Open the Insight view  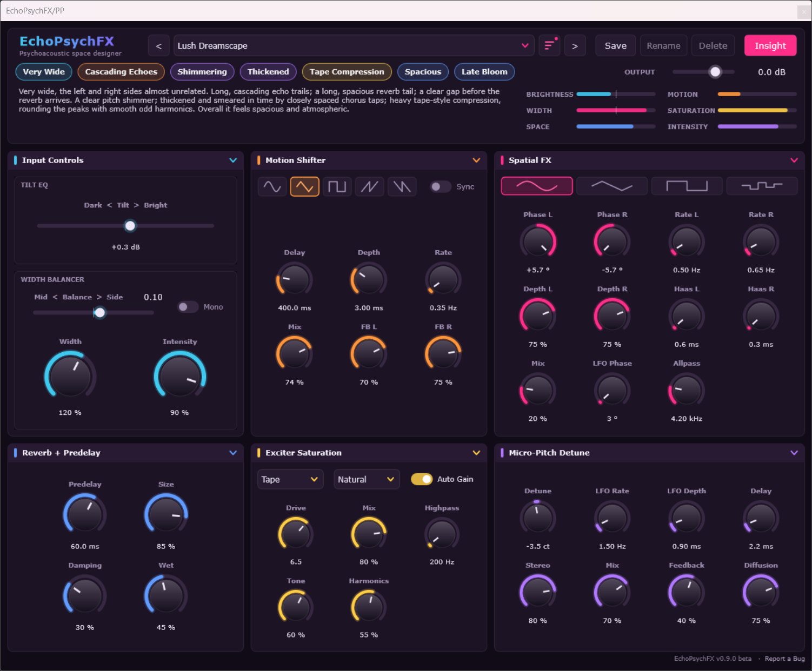coord(770,46)
